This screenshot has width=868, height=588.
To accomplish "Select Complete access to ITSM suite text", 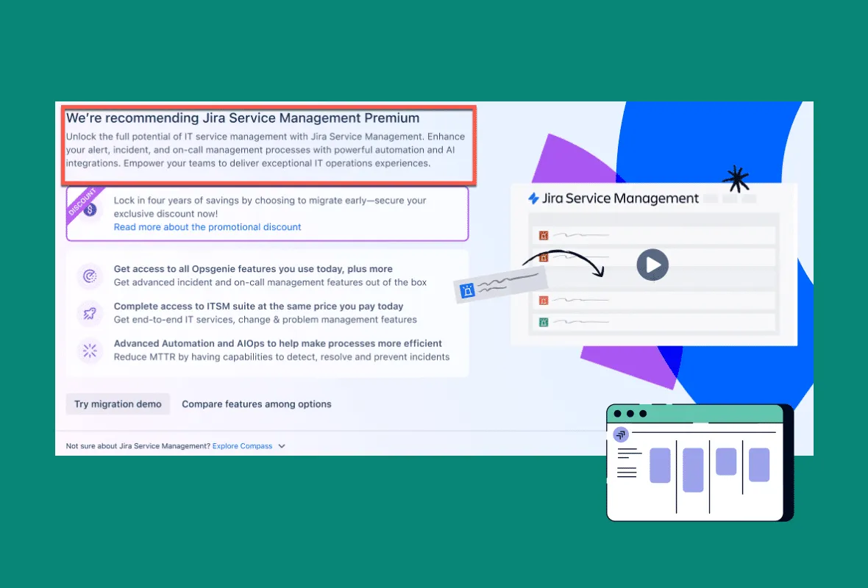I will click(x=258, y=306).
